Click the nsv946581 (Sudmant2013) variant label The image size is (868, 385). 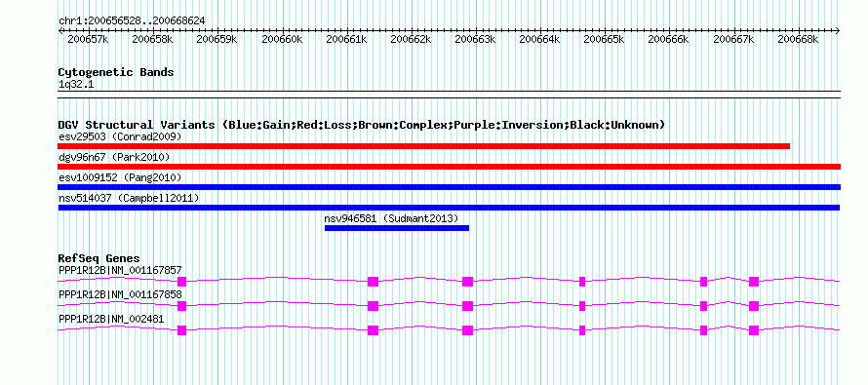[391, 218]
